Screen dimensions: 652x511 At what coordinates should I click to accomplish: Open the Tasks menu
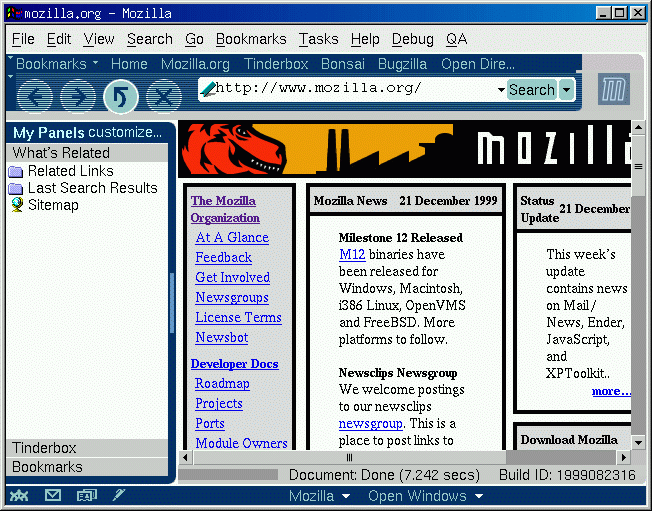[x=319, y=39]
